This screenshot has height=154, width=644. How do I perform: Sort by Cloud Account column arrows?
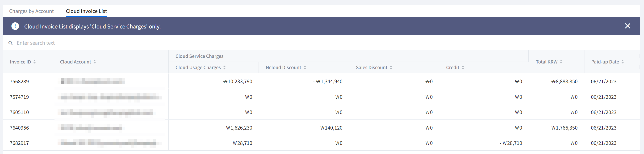click(95, 62)
